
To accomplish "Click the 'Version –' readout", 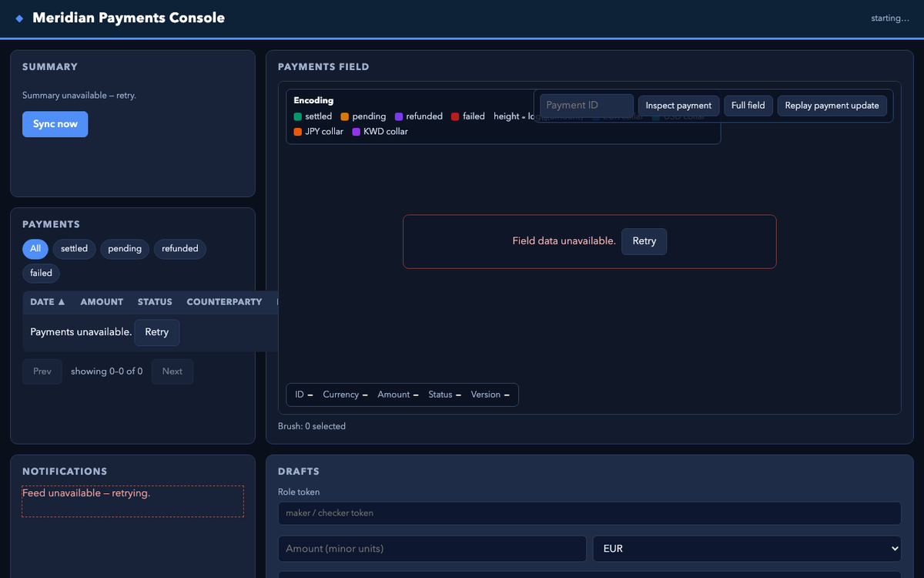I will [490, 395].
